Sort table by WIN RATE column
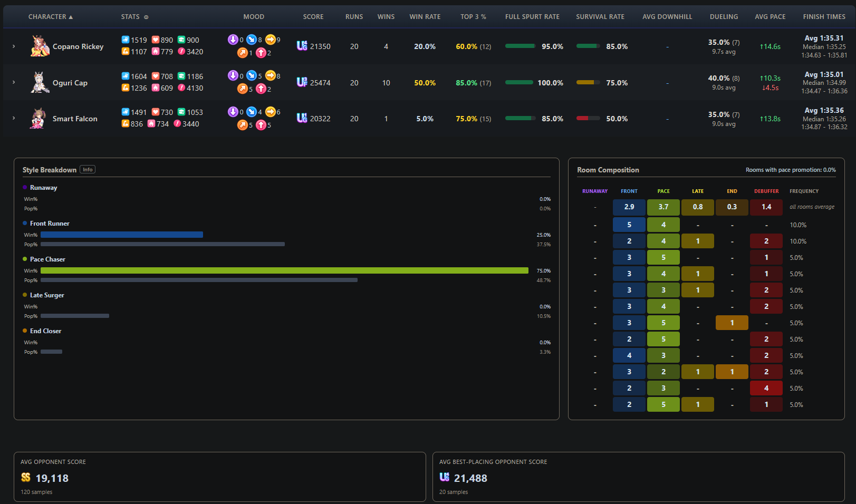This screenshot has height=504, width=856. pos(425,17)
